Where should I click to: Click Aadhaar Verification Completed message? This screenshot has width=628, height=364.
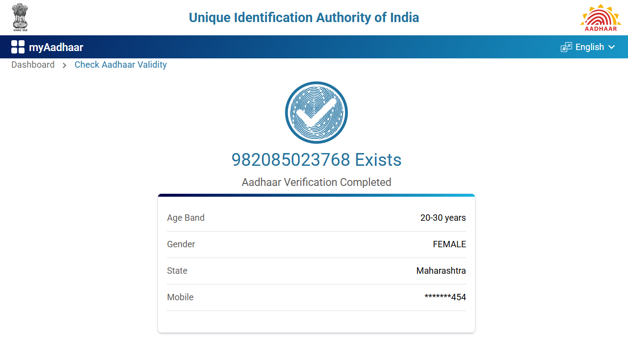(x=316, y=182)
